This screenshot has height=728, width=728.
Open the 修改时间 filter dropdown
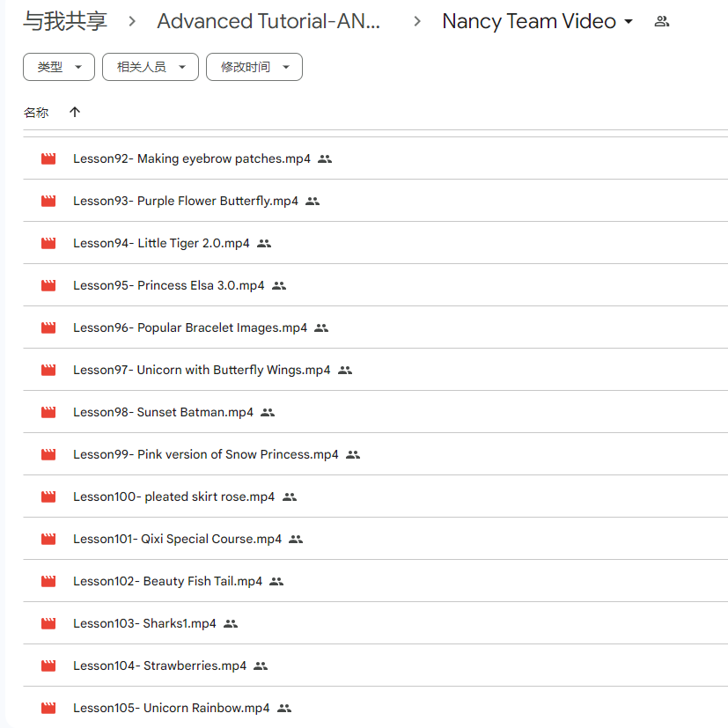pyautogui.click(x=254, y=67)
